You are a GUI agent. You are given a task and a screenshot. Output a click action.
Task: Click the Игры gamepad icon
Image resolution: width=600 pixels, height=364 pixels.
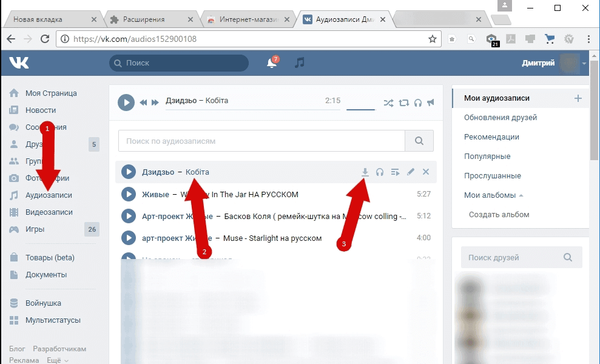coord(14,229)
